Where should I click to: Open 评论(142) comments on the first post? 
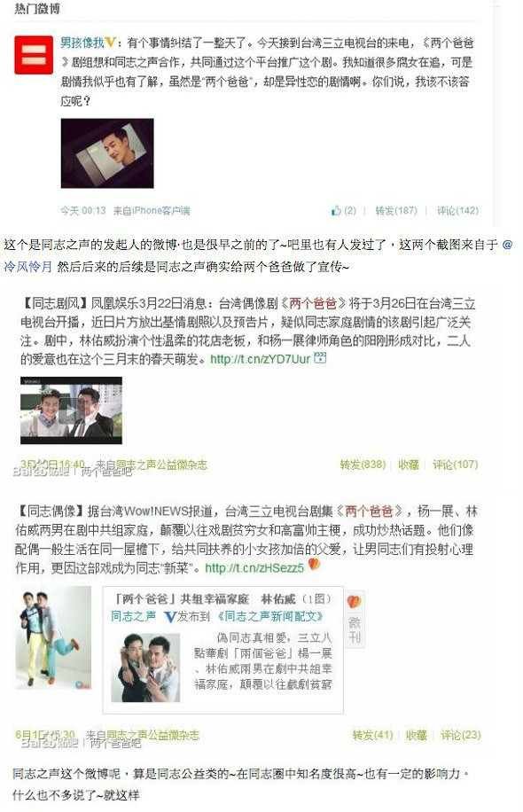[x=457, y=210]
